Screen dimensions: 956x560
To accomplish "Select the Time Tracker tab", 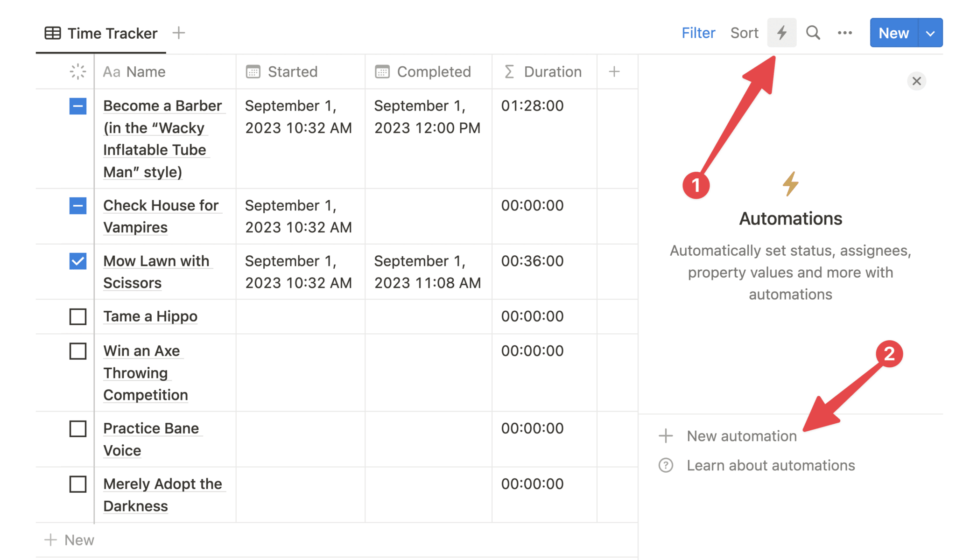I will [x=112, y=33].
